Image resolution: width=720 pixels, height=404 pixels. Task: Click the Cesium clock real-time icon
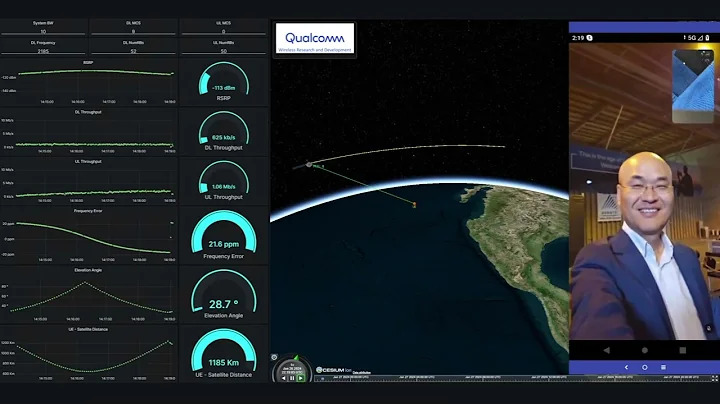point(274,357)
